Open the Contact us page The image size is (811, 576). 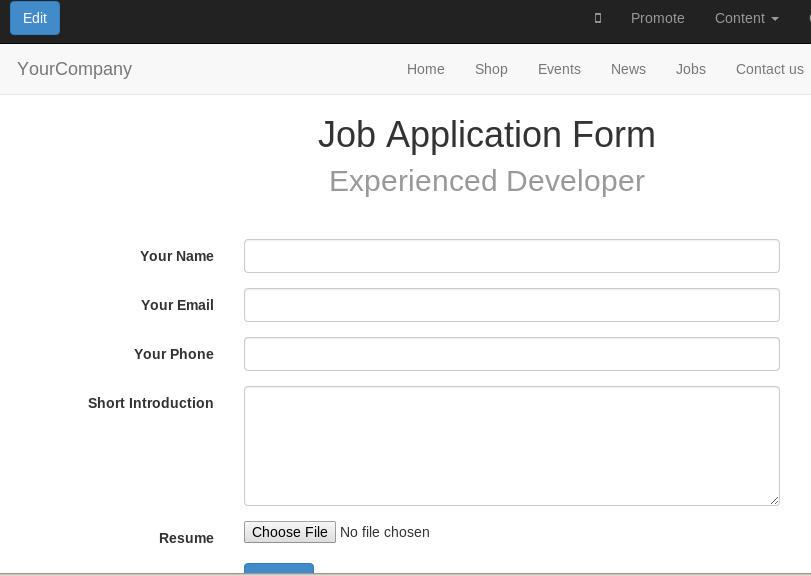click(x=770, y=69)
